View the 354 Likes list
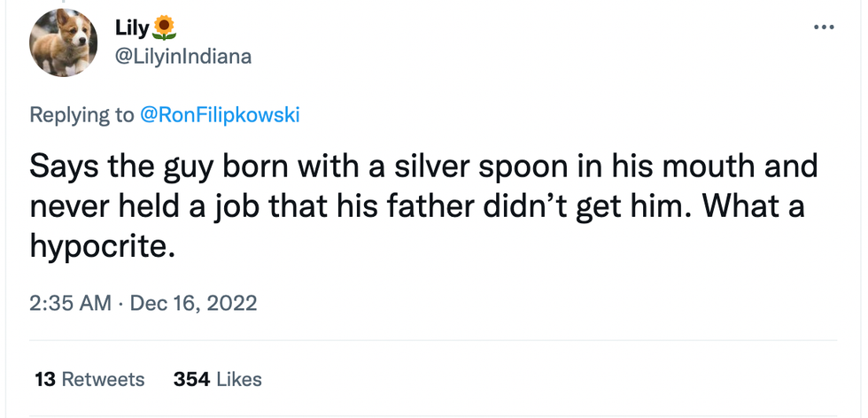Viewport: 868px width, 418px height. tap(218, 379)
